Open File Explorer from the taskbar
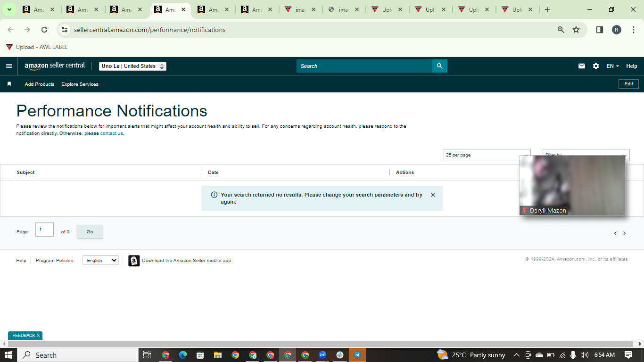This screenshot has width=644, height=362. point(218,355)
